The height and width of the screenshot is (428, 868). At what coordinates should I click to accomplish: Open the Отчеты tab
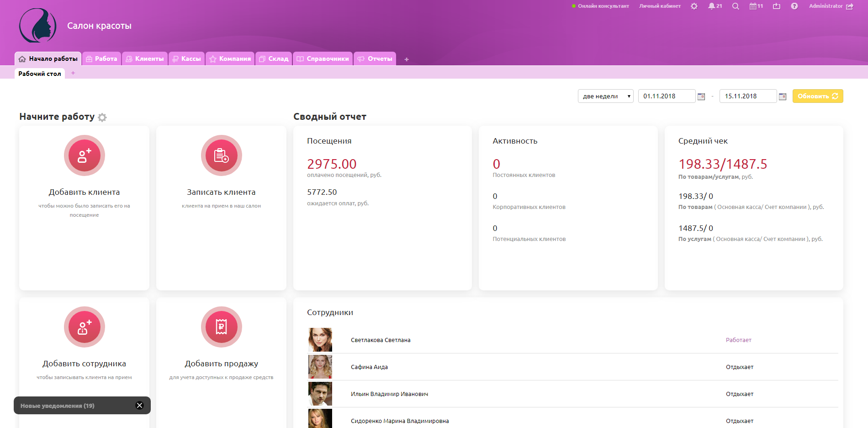tap(375, 59)
